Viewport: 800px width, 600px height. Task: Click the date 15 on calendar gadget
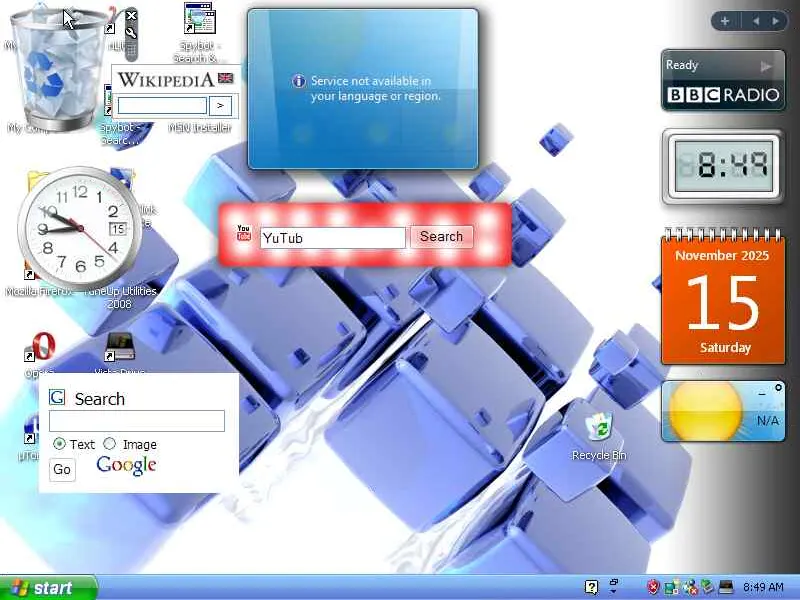tap(723, 302)
